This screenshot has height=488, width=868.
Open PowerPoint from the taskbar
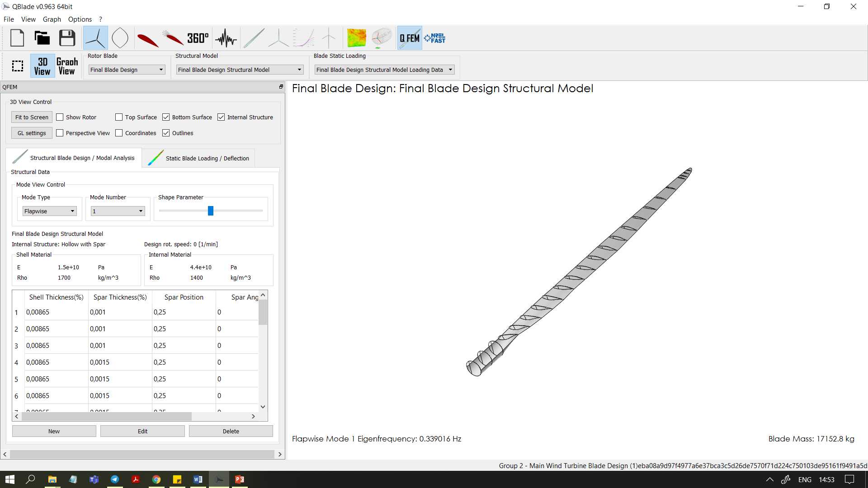click(240, 479)
